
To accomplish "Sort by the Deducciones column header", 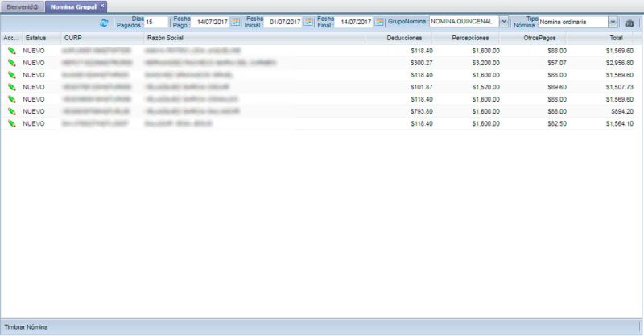I will 403,38.
